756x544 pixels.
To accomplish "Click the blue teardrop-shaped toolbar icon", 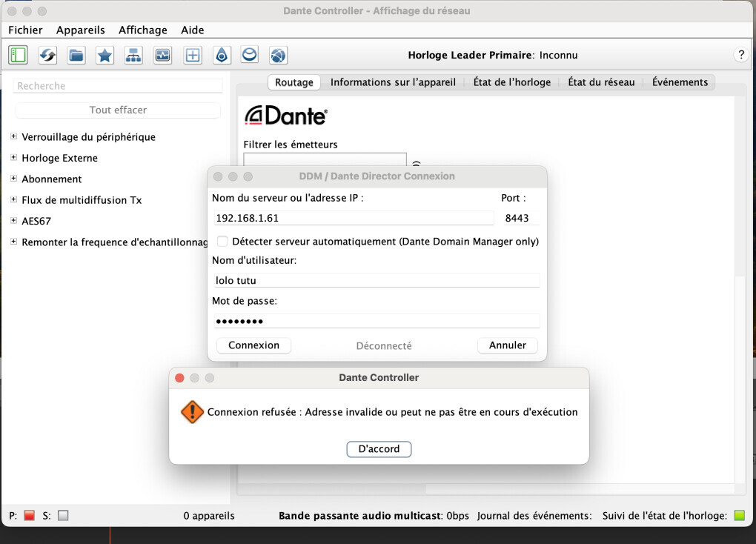I will point(222,55).
